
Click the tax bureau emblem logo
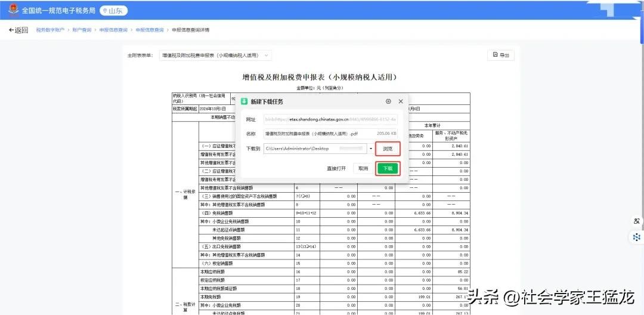(11, 10)
